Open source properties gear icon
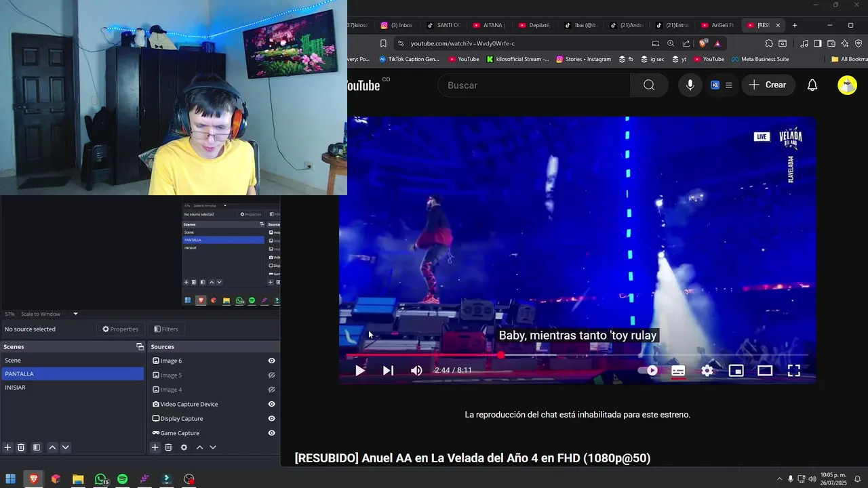 pos(184,447)
